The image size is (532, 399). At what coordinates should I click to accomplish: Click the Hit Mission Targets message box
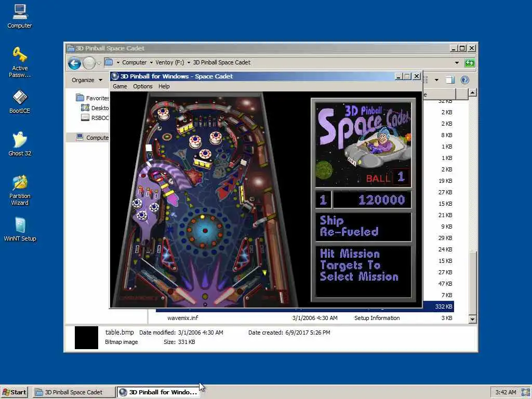pyautogui.click(x=363, y=271)
